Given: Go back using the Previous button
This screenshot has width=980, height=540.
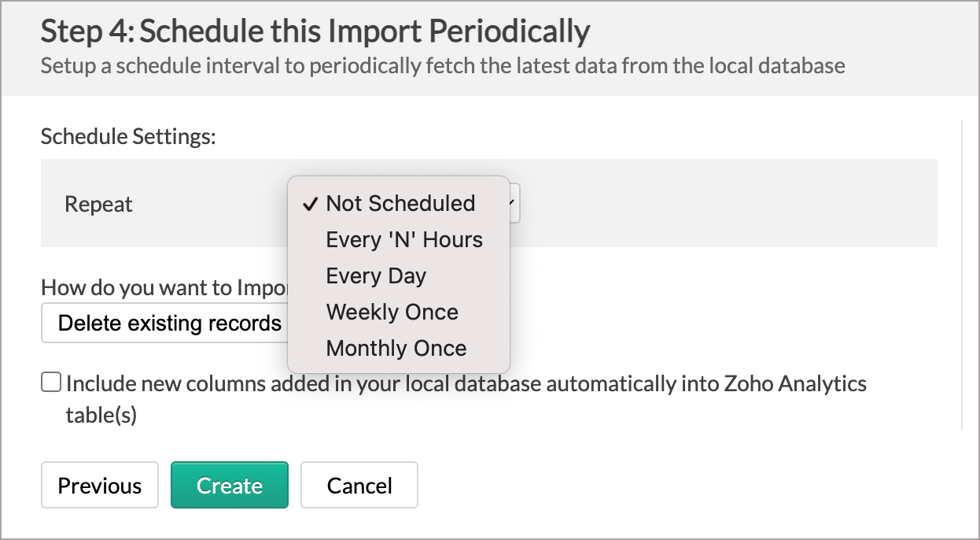Looking at the screenshot, I should pyautogui.click(x=99, y=485).
